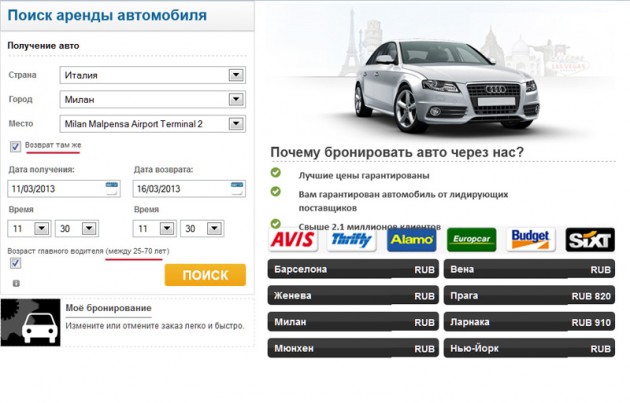Toggle the Возврат там же checkbox

pyautogui.click(x=15, y=146)
